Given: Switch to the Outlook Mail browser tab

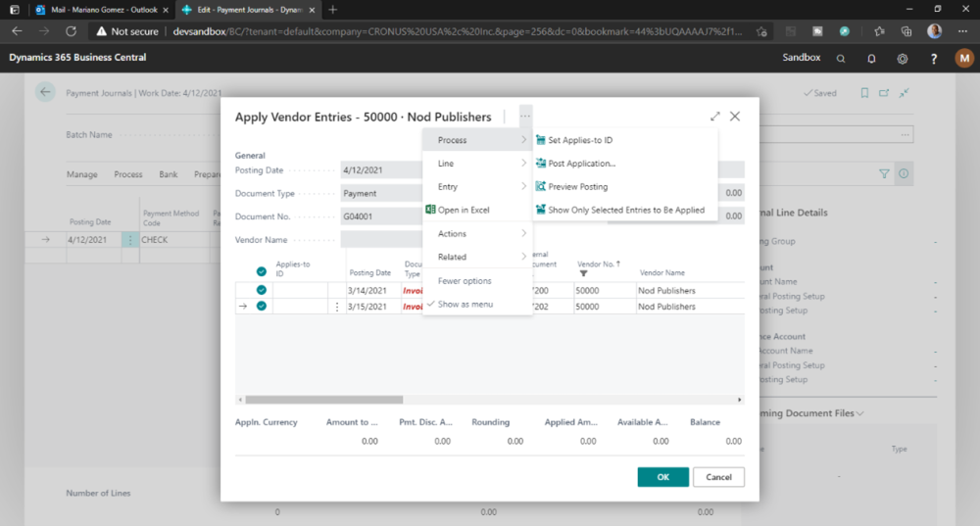Looking at the screenshot, I should point(103,10).
